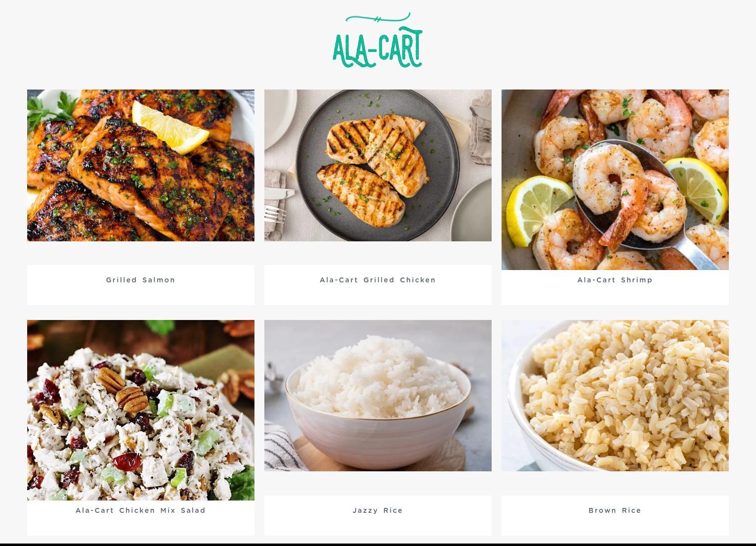Image resolution: width=756 pixels, height=546 pixels.
Task: Click the Ala-Cart Shrimp title link
Action: tap(615, 280)
